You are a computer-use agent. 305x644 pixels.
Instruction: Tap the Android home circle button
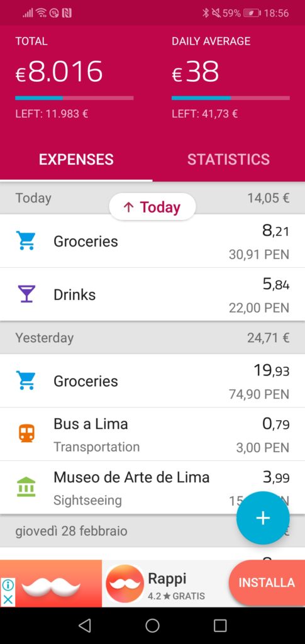pos(152,625)
